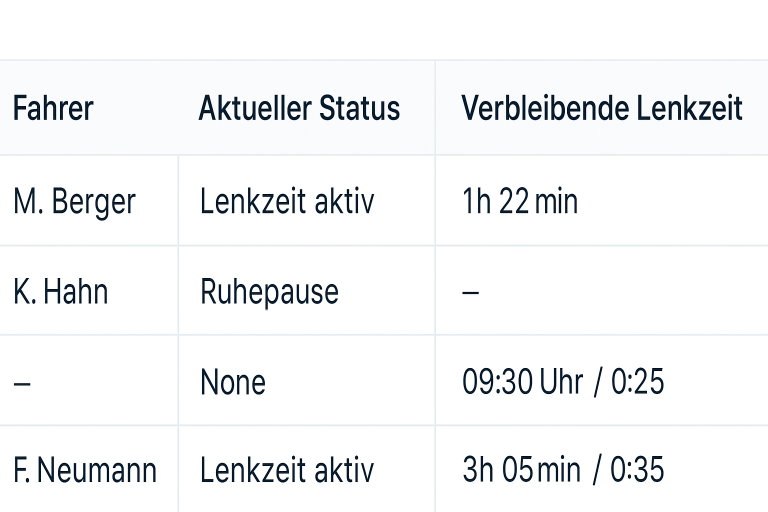Click the F. Neumann driver name
This screenshot has height=512, width=768.
tap(85, 470)
